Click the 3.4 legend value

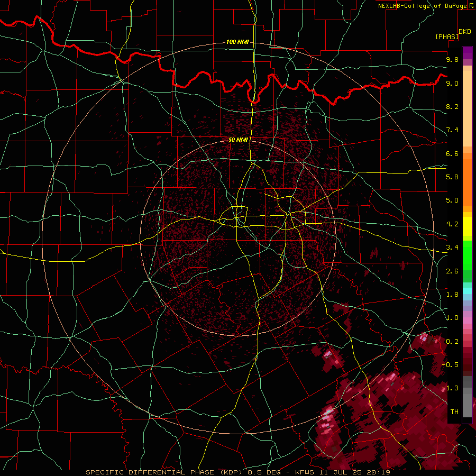[x=452, y=248]
